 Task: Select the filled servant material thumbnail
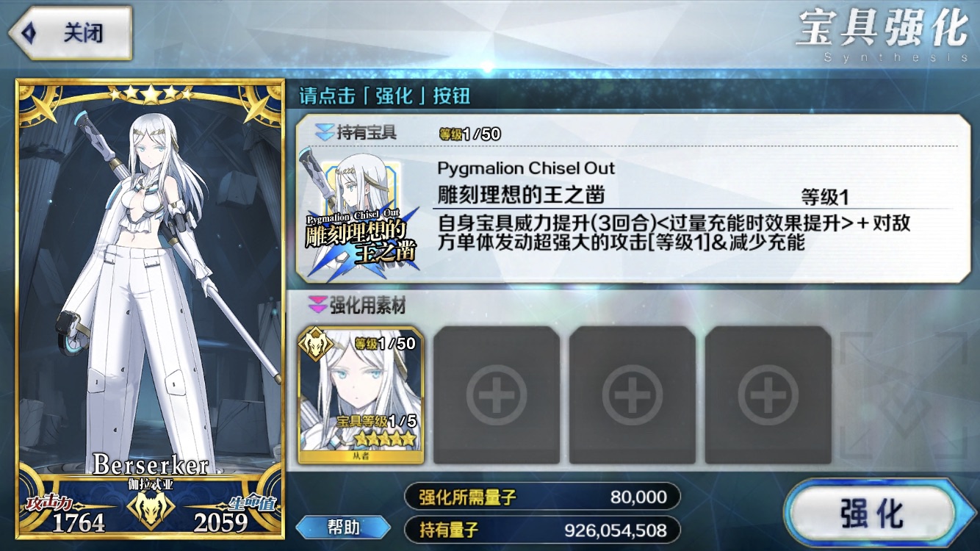[361, 395]
